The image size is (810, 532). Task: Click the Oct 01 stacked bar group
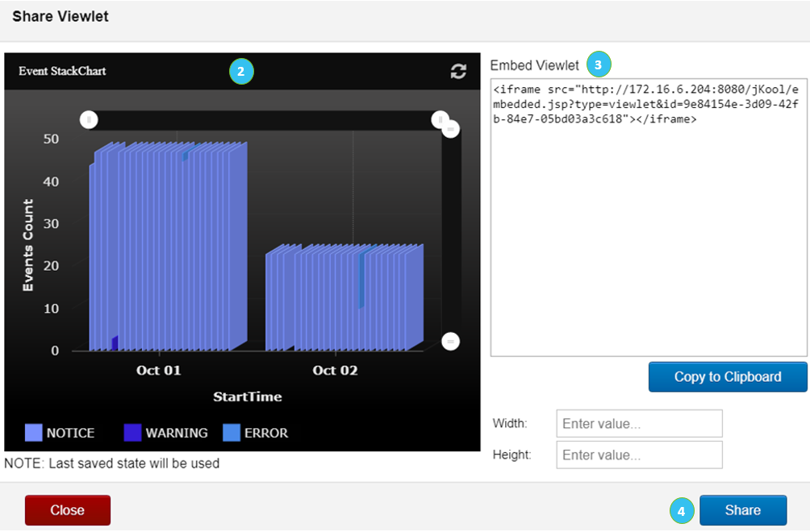168,247
